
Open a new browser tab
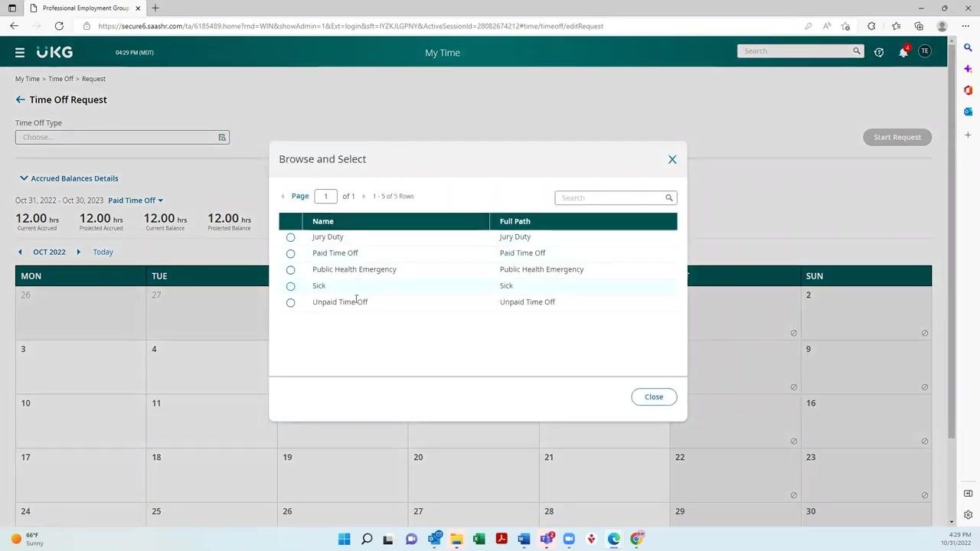155,8
